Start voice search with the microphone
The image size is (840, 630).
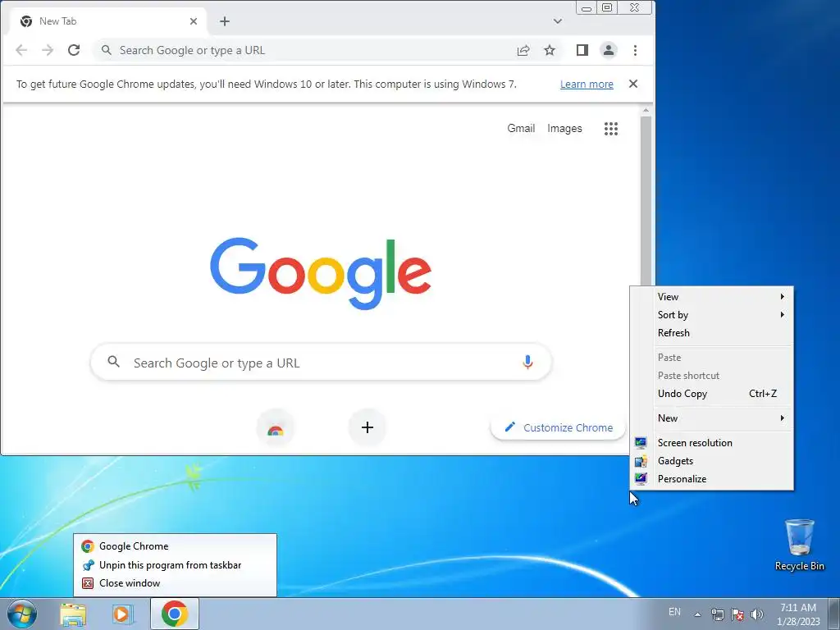pyautogui.click(x=527, y=363)
